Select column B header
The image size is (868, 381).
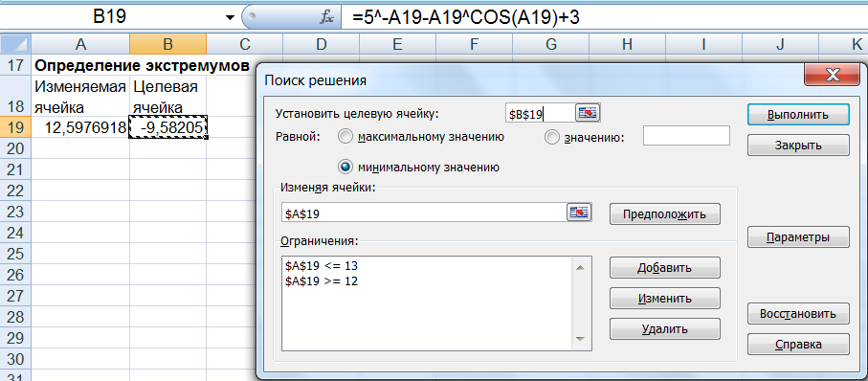(167, 44)
